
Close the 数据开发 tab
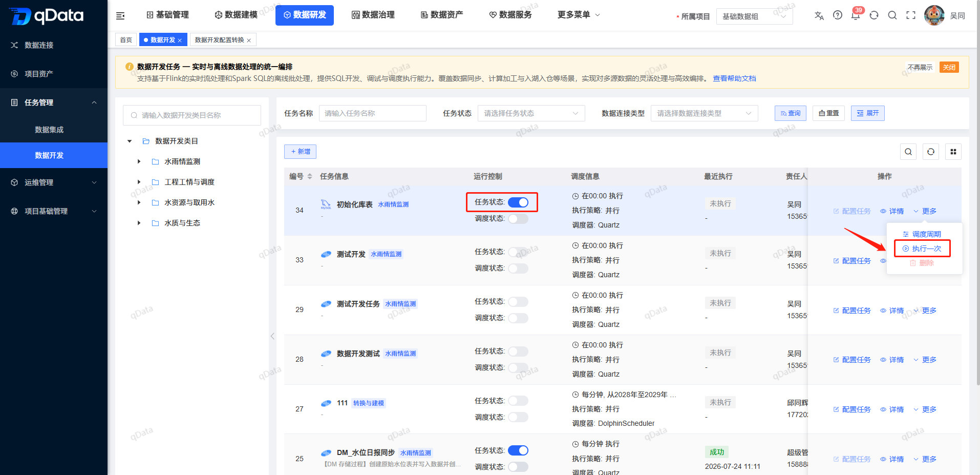tap(180, 40)
